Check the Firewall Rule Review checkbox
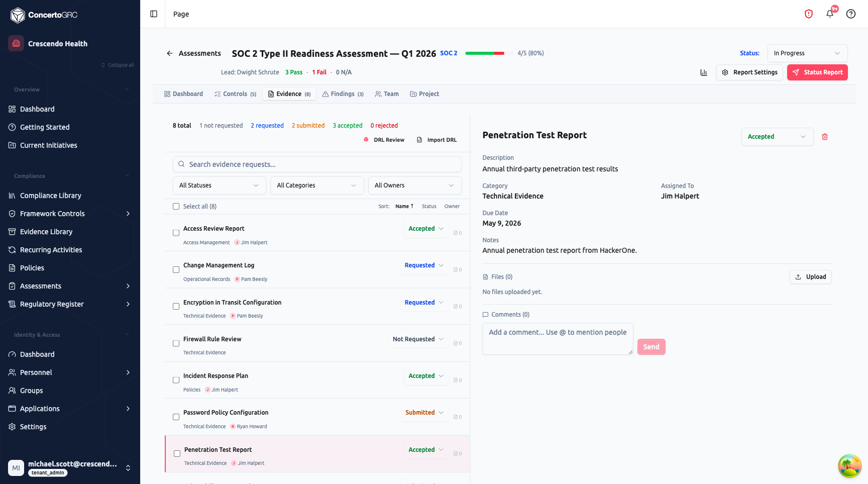 [176, 343]
